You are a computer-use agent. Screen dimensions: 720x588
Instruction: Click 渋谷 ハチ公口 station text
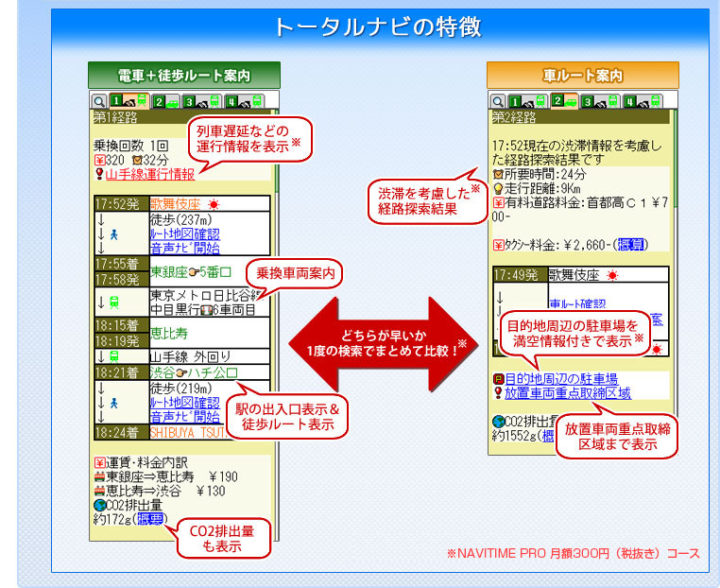(194, 372)
